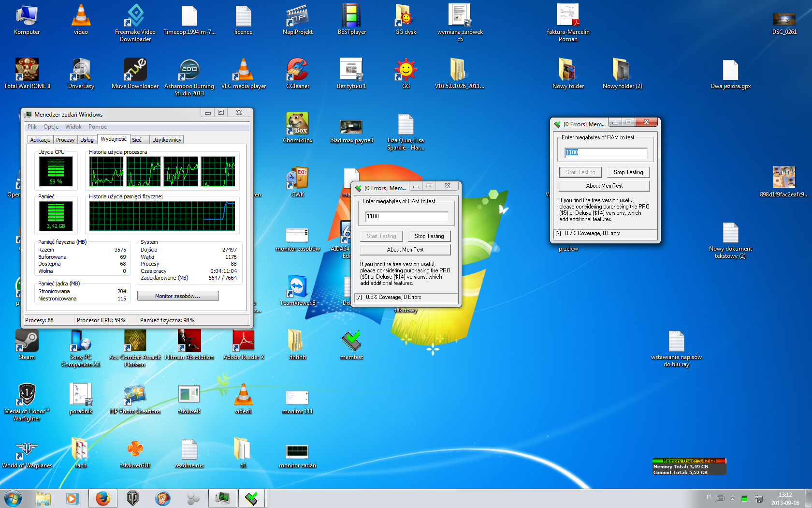Launch World of Warplanes shortcut
This screenshot has height=508, width=812.
[27, 454]
